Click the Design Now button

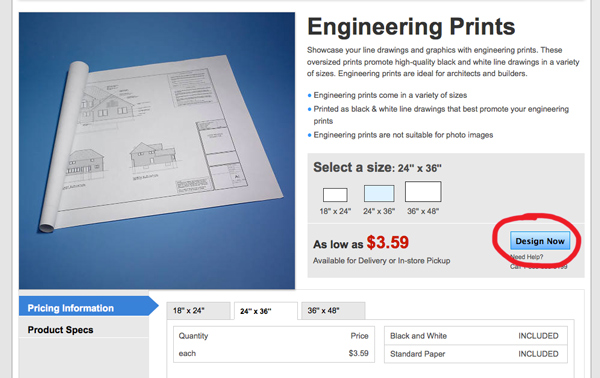click(x=540, y=241)
